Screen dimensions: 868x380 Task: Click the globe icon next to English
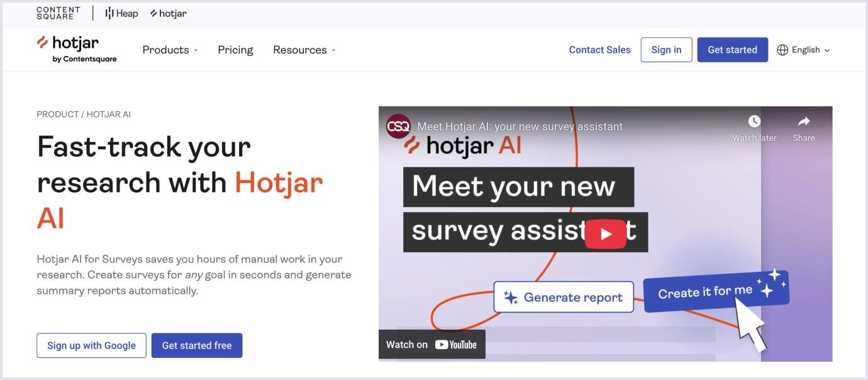point(782,49)
